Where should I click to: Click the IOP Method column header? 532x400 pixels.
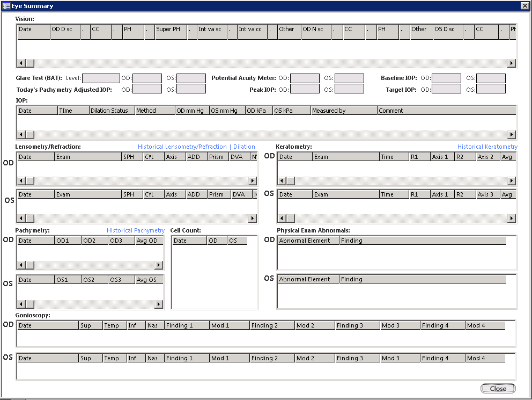coord(155,111)
